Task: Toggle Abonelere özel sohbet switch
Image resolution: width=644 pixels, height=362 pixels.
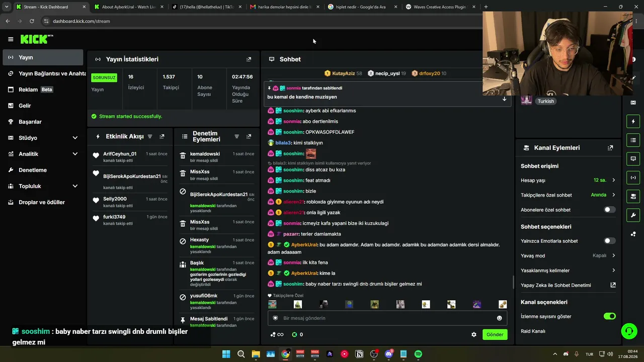Action: [x=609, y=210]
